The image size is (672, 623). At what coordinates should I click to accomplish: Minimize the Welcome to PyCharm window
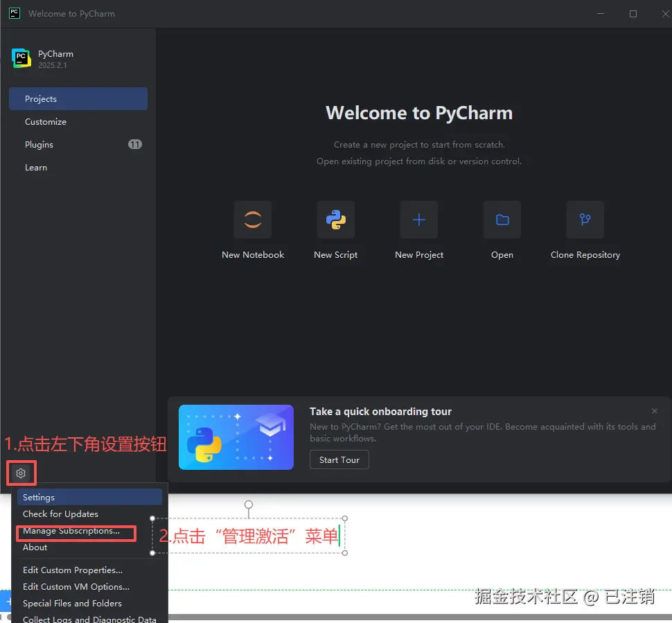601,14
